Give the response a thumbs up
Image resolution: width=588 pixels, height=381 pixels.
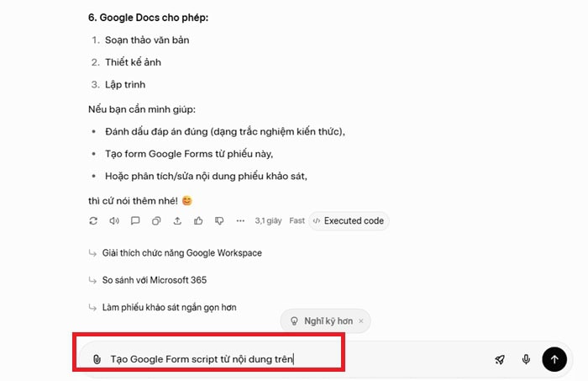[198, 221]
